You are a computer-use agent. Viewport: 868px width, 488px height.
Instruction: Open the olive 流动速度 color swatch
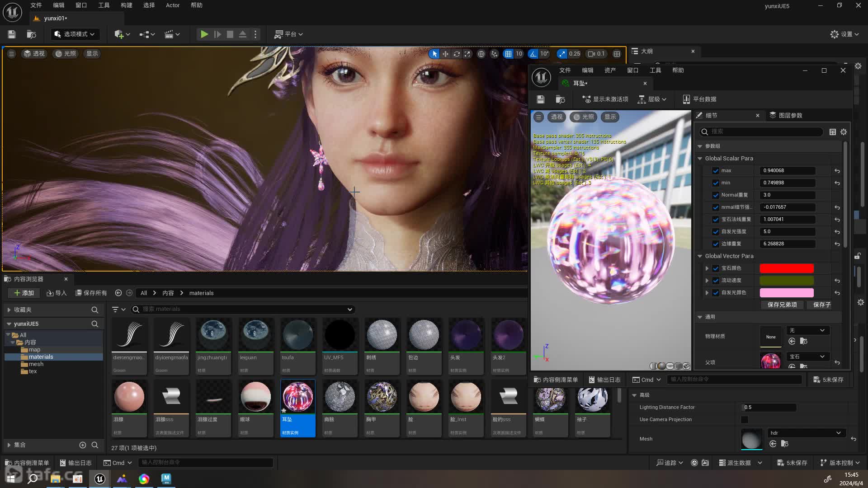(x=787, y=281)
